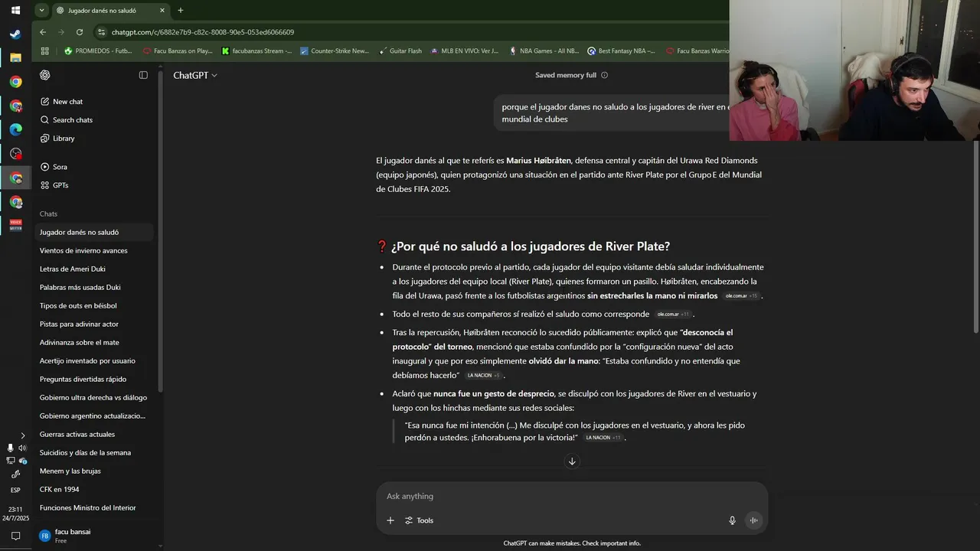Open the Windows notification center
This screenshot has height=551, width=980.
point(15,536)
